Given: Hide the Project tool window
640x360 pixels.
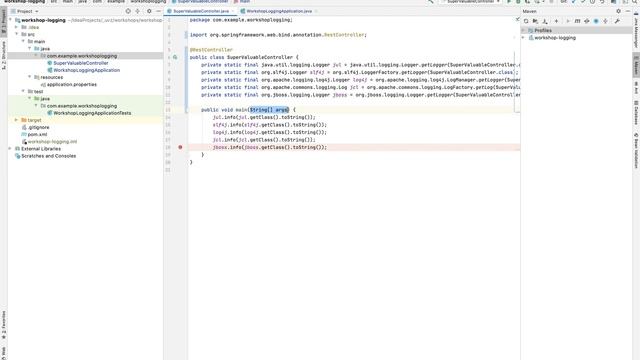Looking at the screenshot, I should click(158, 11).
